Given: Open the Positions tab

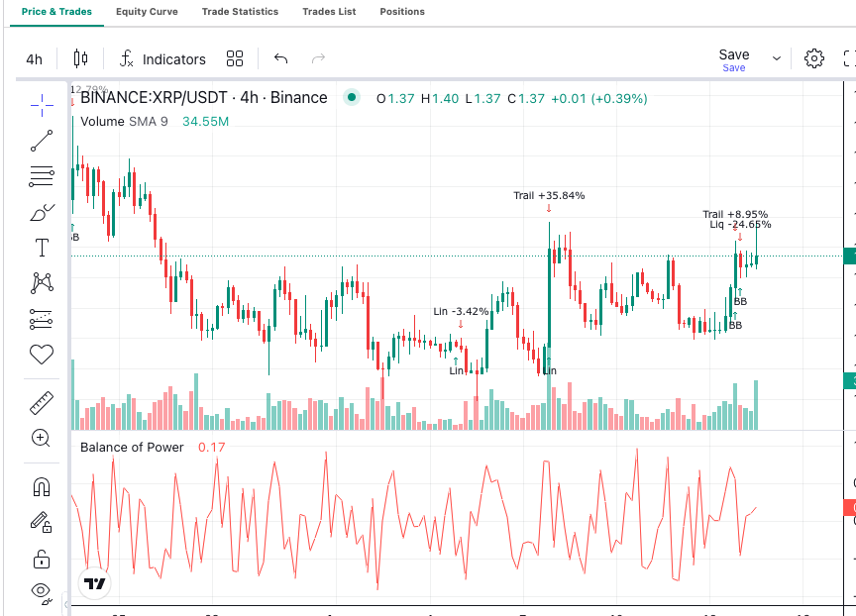Looking at the screenshot, I should (402, 12).
